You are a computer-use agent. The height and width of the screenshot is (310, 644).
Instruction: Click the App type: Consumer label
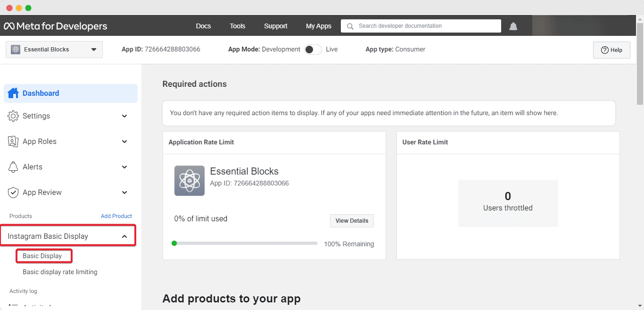tap(396, 49)
